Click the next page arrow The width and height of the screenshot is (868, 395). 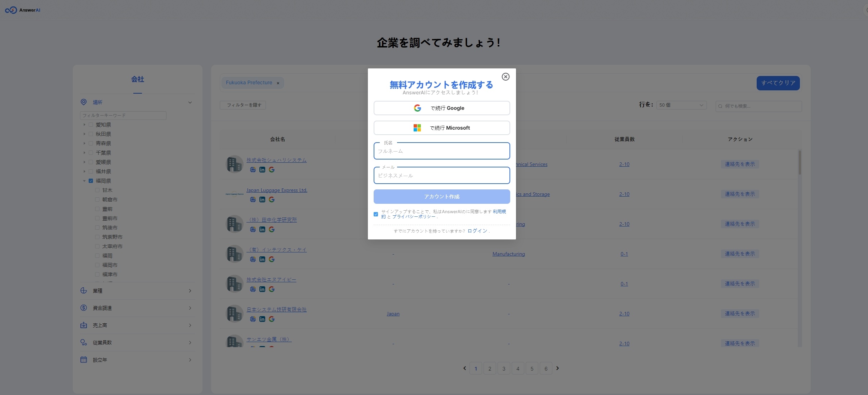click(x=557, y=368)
